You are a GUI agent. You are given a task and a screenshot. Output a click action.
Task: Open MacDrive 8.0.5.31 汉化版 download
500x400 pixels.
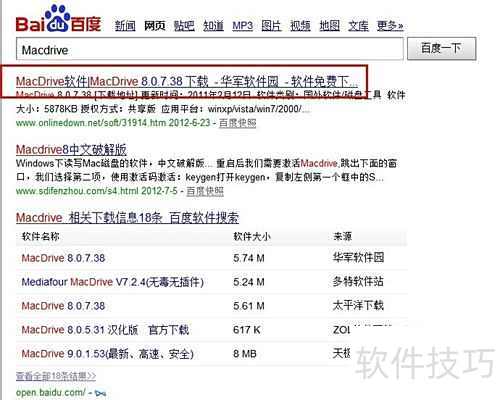[105, 330]
